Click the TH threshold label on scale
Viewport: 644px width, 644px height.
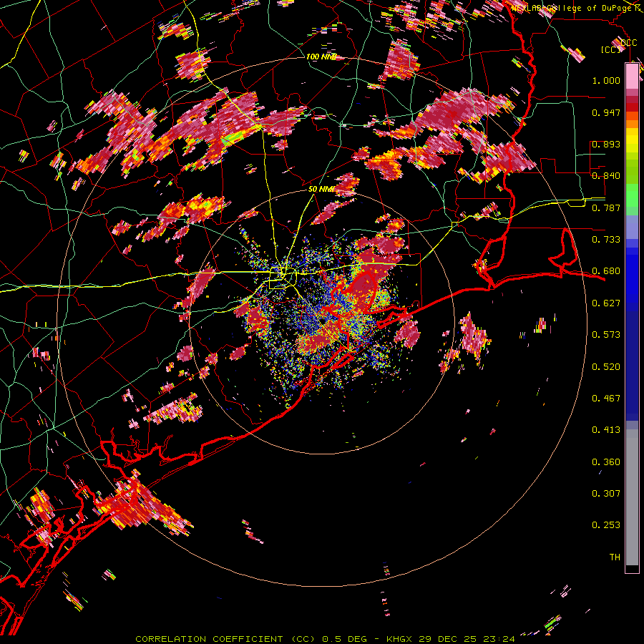[x=615, y=557]
